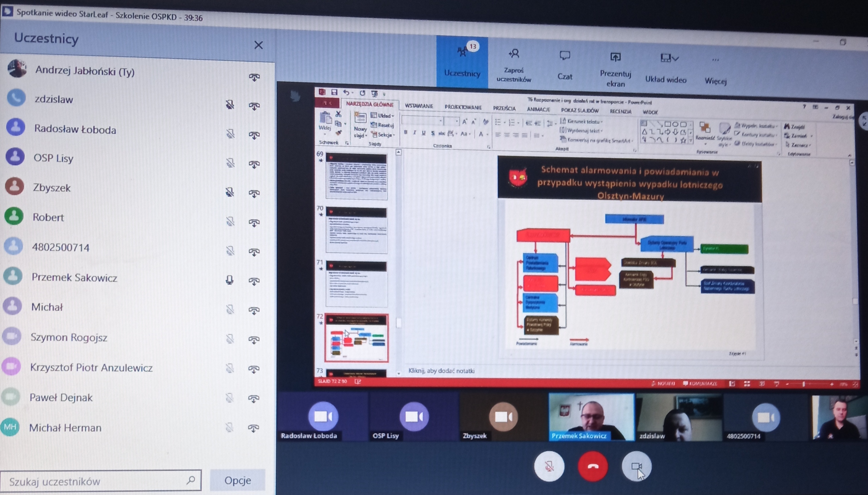Image resolution: width=868 pixels, height=495 pixels.
Task: Click Prezentuj ekran share icon
Action: (x=615, y=57)
